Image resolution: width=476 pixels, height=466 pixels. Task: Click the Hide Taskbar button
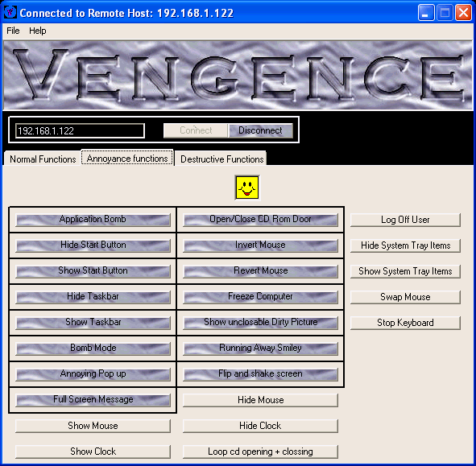pyautogui.click(x=93, y=297)
